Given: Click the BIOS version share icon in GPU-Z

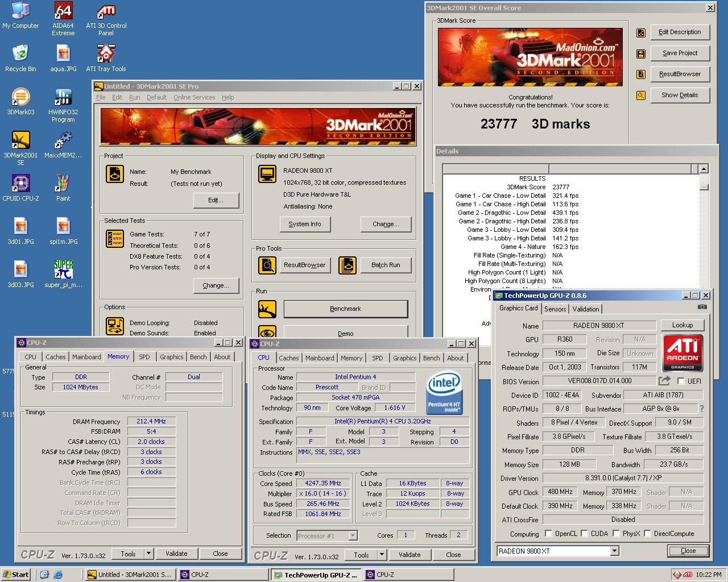Looking at the screenshot, I should click(664, 381).
